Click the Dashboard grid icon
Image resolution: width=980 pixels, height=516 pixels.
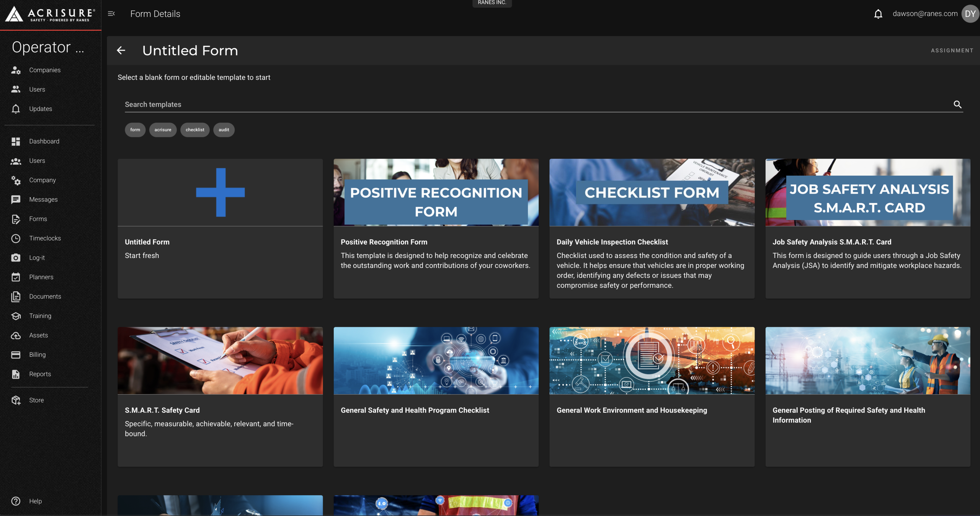point(16,141)
